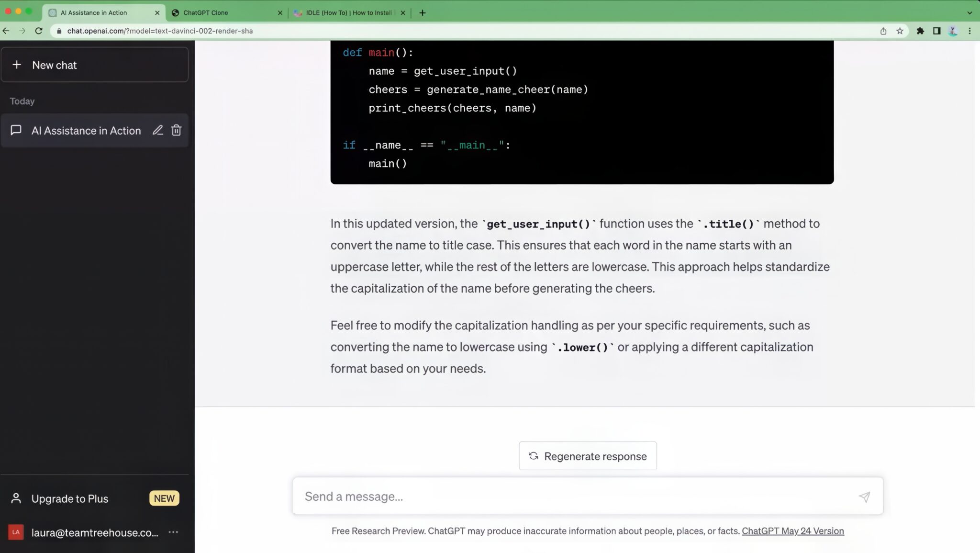This screenshot has height=553, width=980.
Task: Click the edit pencil icon for chat title
Action: click(158, 130)
